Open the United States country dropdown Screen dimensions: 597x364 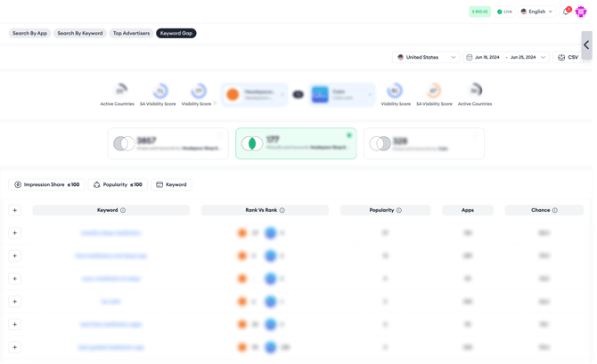(x=427, y=57)
